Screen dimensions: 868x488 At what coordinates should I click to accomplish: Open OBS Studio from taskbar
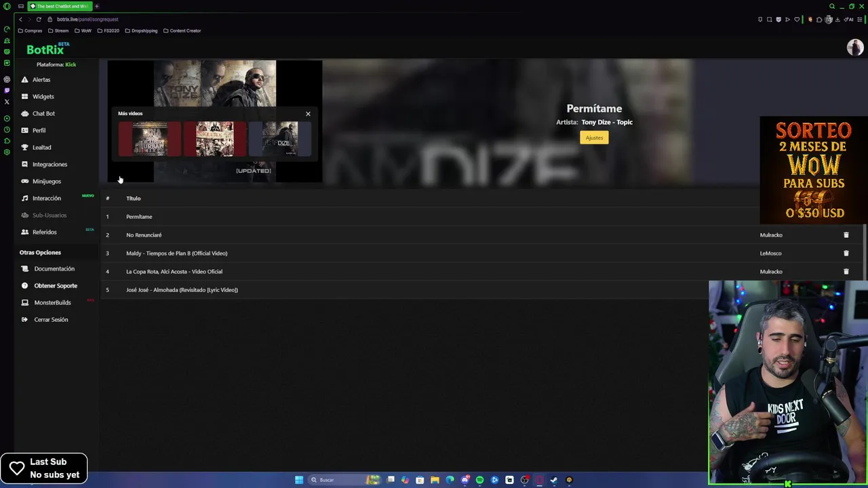524,480
